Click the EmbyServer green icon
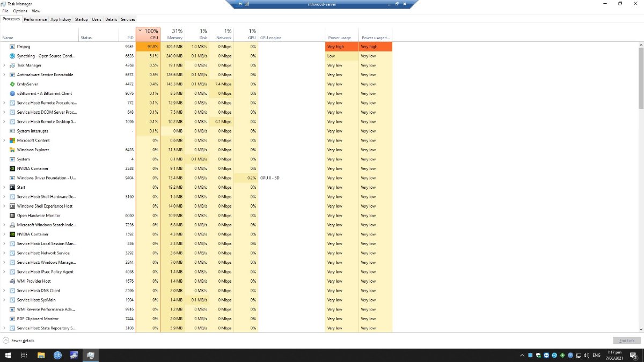The height and width of the screenshot is (362, 644). 12,84
